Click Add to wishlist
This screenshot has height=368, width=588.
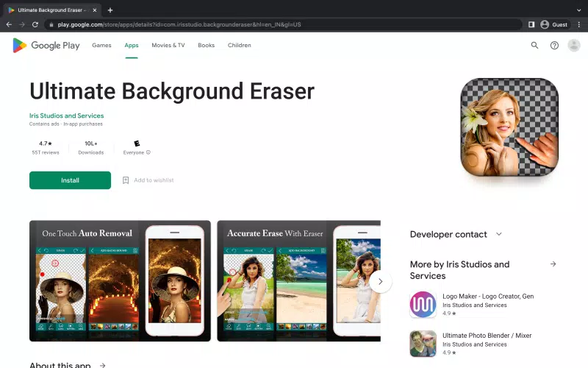tap(148, 180)
